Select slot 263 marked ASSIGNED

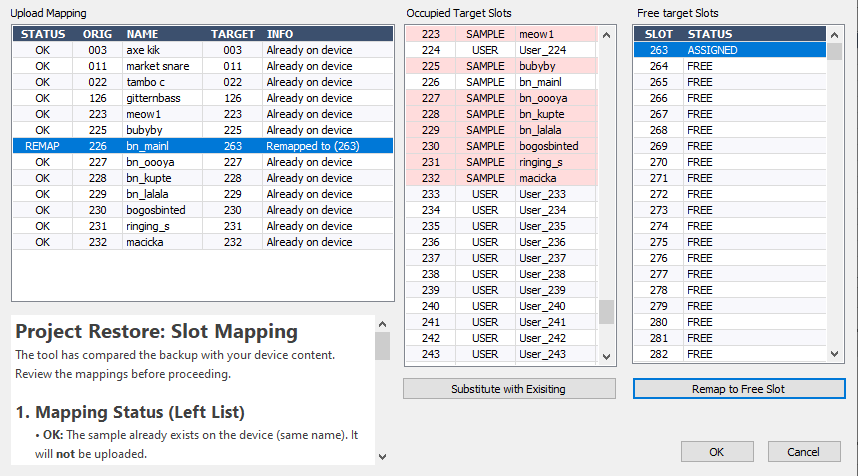click(x=730, y=49)
